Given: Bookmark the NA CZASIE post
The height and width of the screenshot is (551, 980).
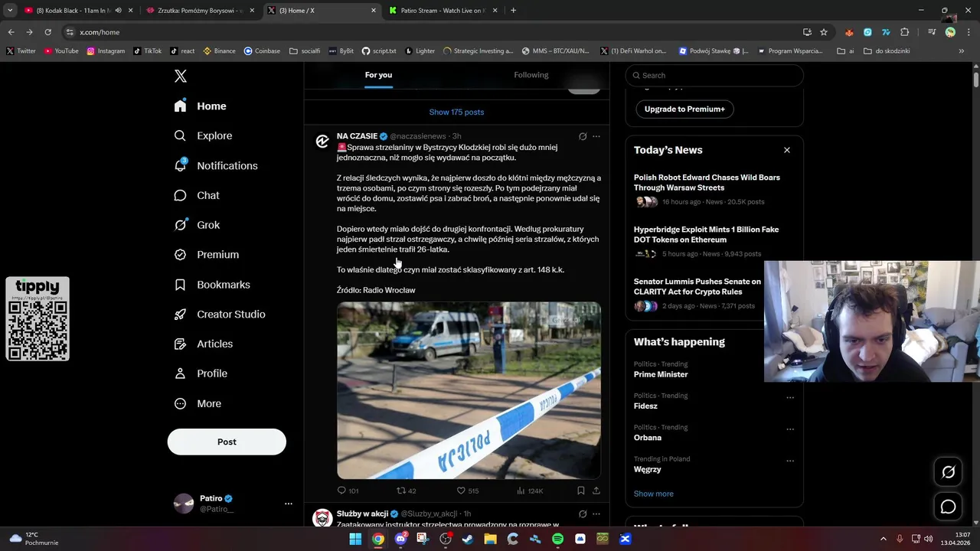Looking at the screenshot, I should tap(581, 491).
